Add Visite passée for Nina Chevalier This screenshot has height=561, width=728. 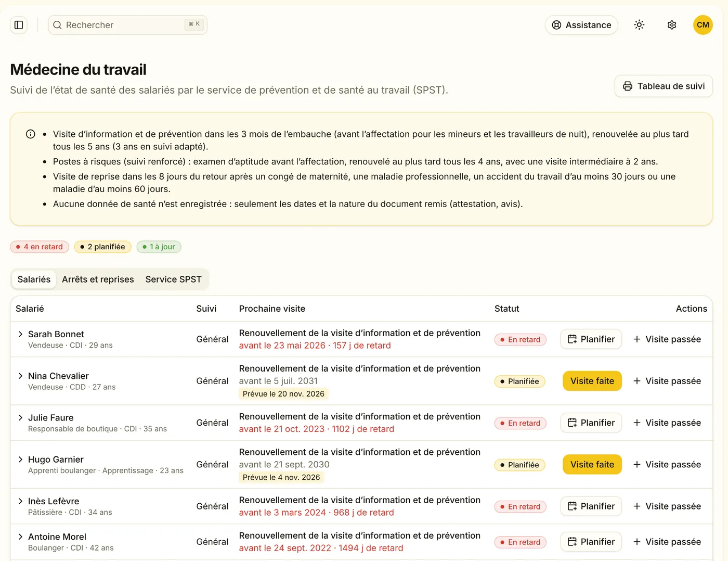pyautogui.click(x=667, y=381)
